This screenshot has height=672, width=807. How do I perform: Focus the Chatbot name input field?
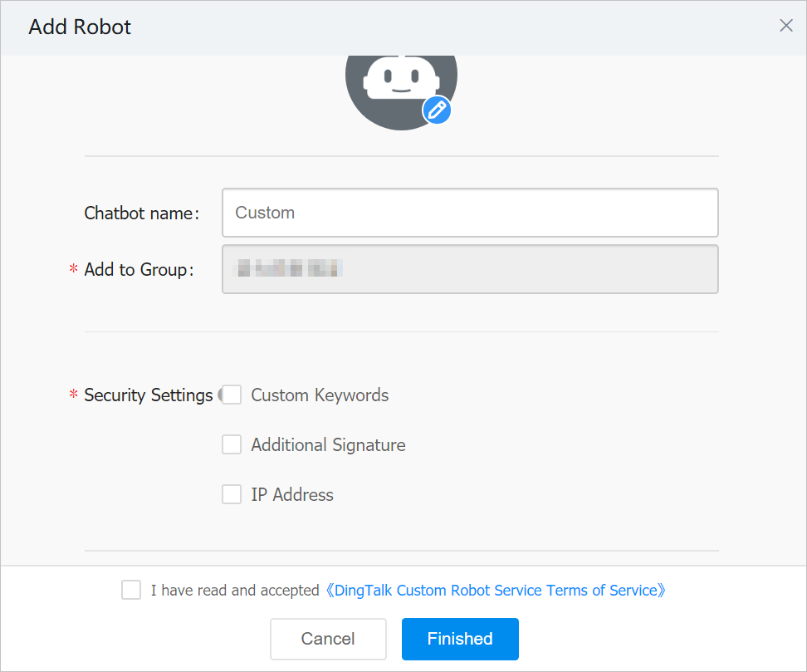pos(469,213)
